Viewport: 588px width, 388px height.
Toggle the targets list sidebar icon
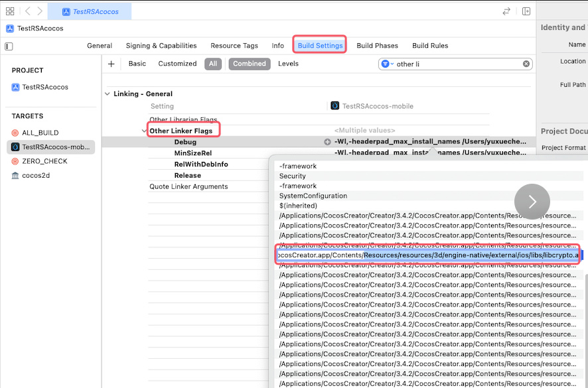coord(9,46)
